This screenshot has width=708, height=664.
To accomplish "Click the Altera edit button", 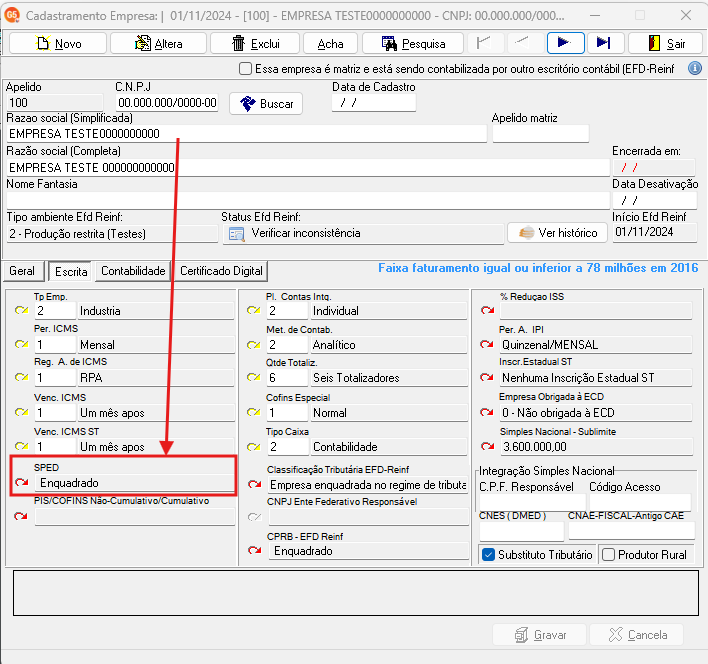I will pos(158,43).
